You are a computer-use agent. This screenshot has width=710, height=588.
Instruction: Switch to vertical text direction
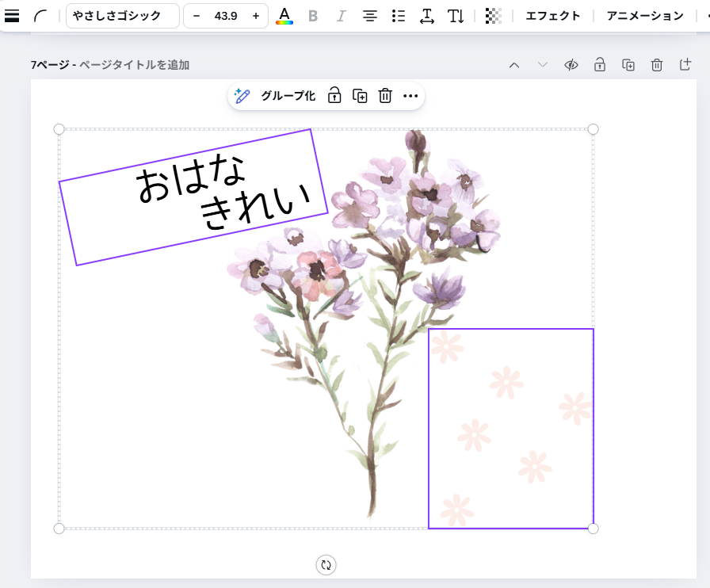[x=456, y=16]
